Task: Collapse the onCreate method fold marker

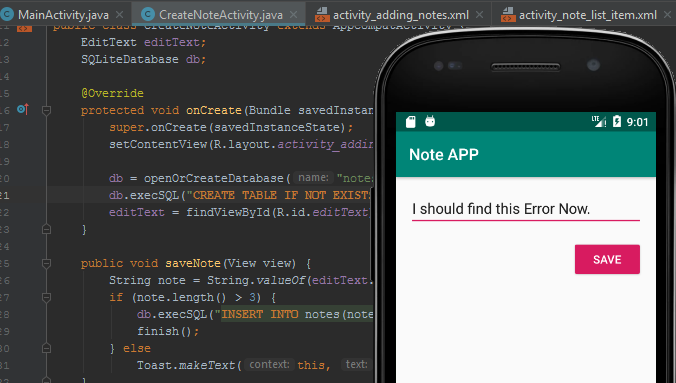Action: click(47, 110)
